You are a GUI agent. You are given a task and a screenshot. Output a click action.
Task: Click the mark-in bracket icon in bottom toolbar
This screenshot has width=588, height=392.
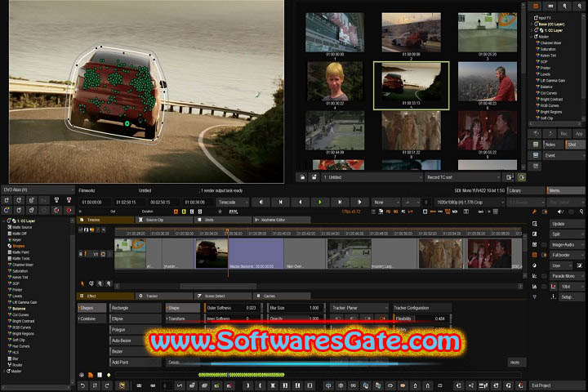tap(248, 385)
